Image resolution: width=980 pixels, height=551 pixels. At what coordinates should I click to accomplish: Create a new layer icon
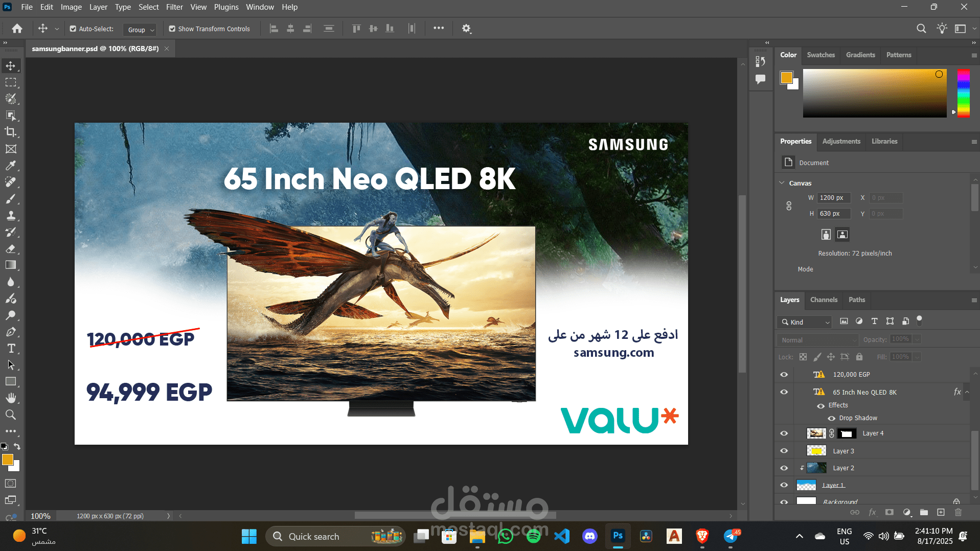941,512
